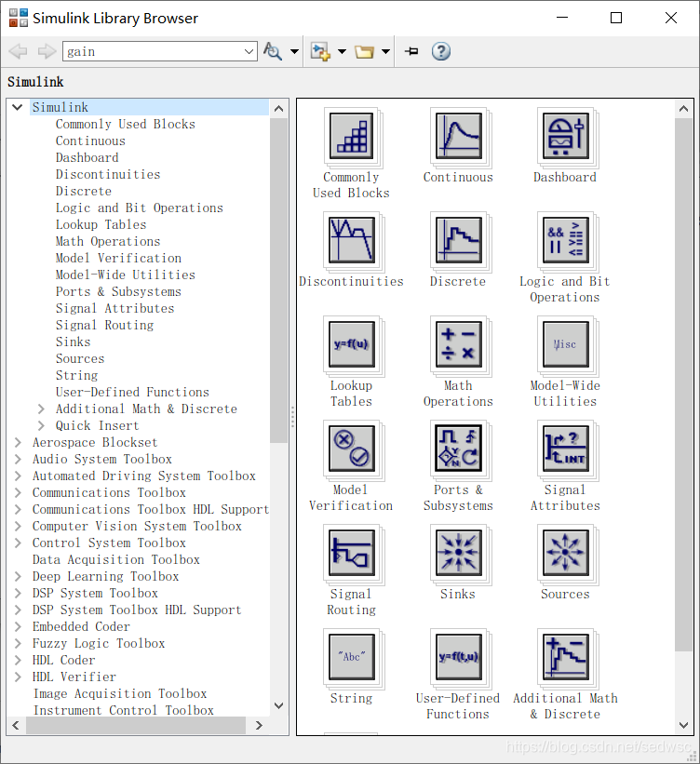Open the open-folder dropdown arrow
Image resolution: width=700 pixels, height=764 pixels.
(385, 51)
